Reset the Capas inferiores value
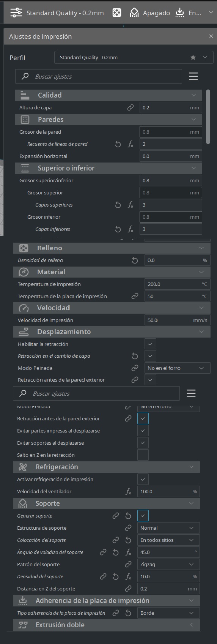This screenshot has height=644, width=217. [x=118, y=229]
